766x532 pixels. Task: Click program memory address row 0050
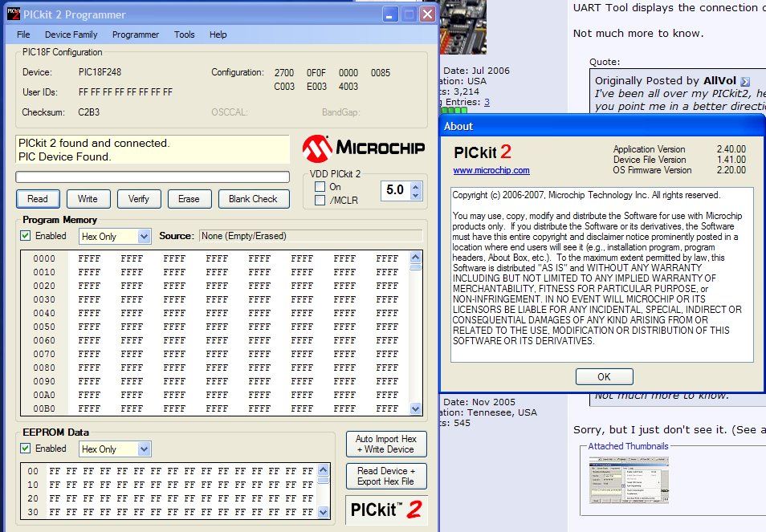coord(44,327)
